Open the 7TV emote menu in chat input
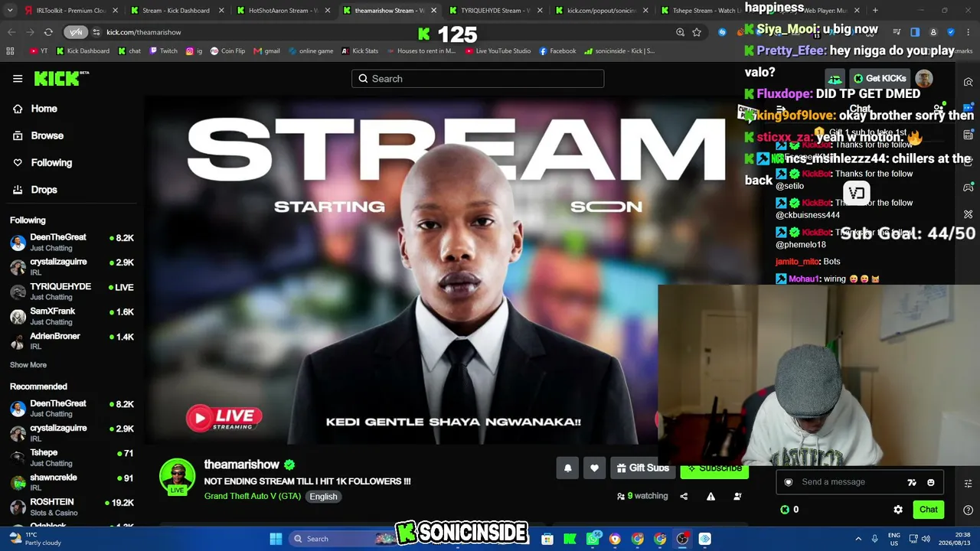980x551 pixels. [912, 482]
